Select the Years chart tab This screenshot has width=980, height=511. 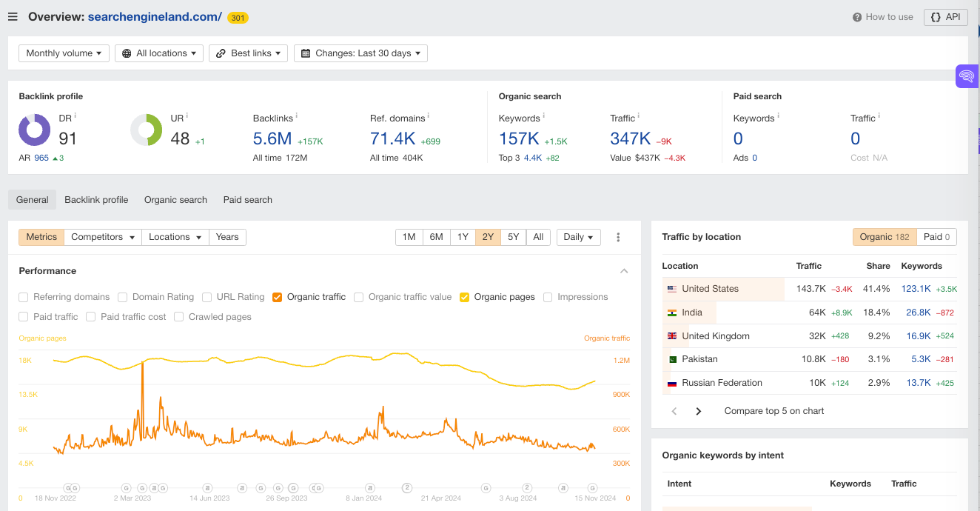(x=227, y=237)
